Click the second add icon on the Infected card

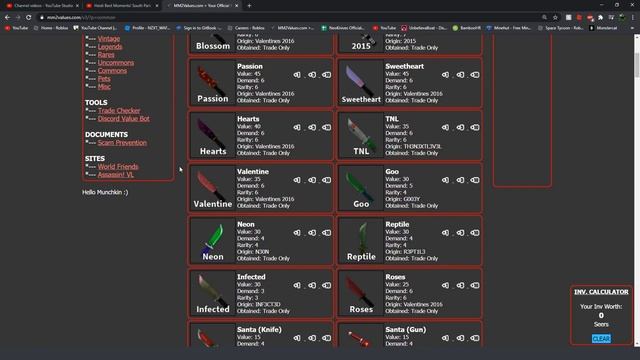(312, 285)
